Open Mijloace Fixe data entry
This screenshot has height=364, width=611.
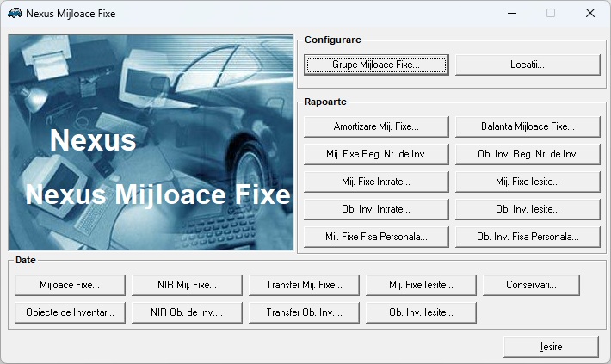pyautogui.click(x=70, y=285)
